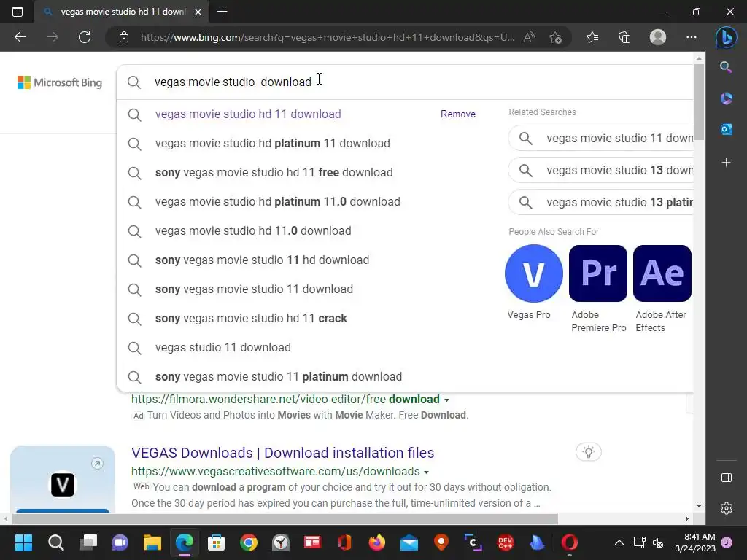Open clock and date 8:41 AM
747x560 pixels.
695,542
